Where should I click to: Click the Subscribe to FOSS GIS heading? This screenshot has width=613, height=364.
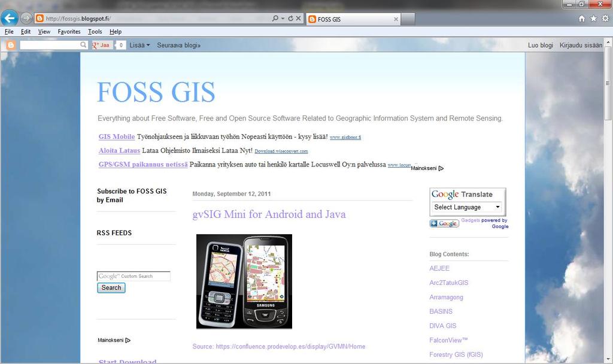pos(132,196)
